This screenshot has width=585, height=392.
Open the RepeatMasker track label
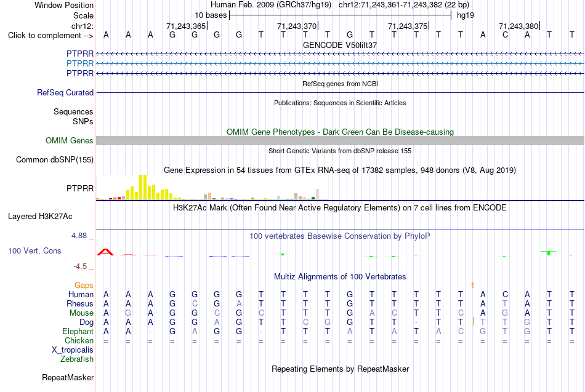coord(68,377)
